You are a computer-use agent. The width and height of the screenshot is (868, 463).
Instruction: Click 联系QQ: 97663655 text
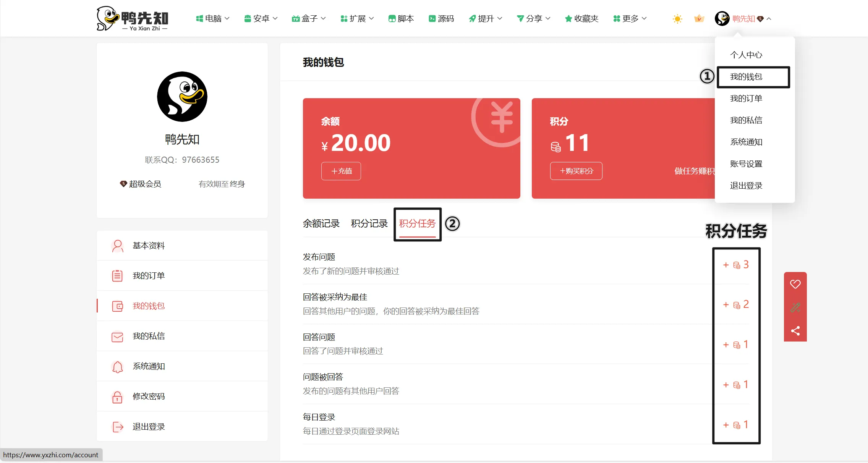pos(182,160)
